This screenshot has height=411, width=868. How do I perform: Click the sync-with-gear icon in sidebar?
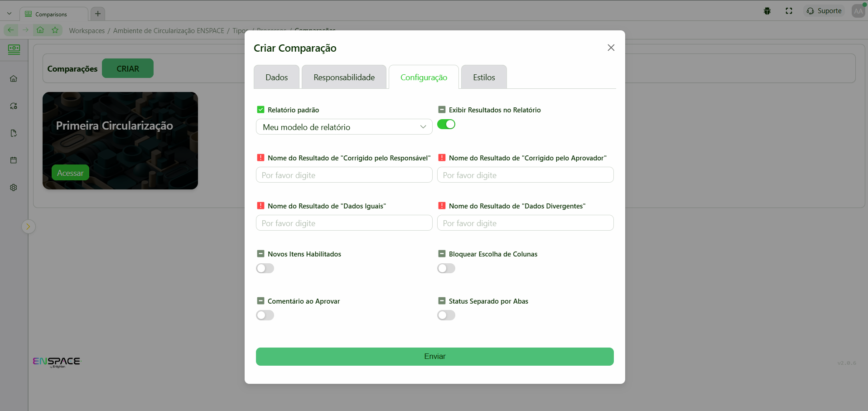coord(14,106)
